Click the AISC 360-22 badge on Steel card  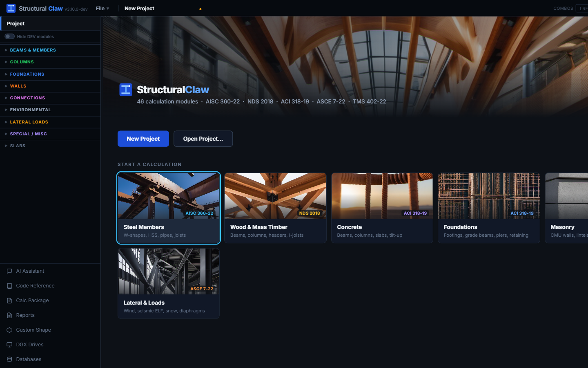tap(199, 213)
